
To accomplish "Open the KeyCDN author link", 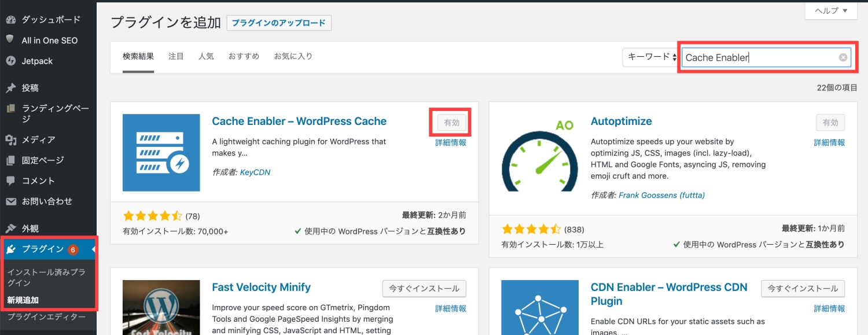I will coord(255,172).
